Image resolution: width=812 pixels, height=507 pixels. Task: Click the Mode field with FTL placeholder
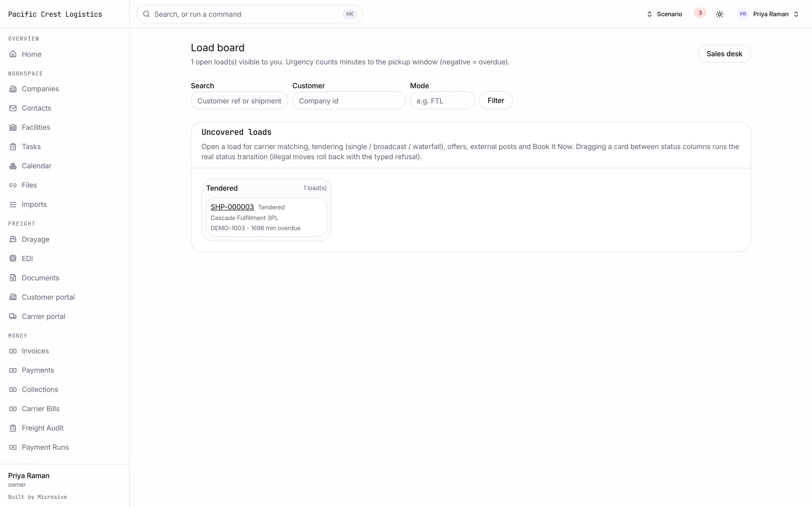coord(442,101)
